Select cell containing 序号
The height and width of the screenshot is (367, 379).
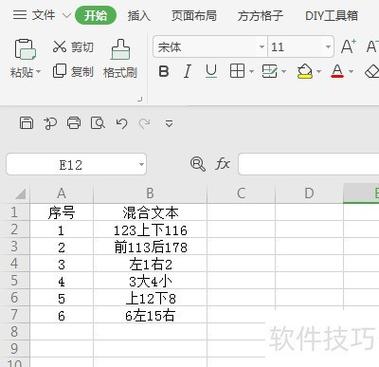coord(62,212)
